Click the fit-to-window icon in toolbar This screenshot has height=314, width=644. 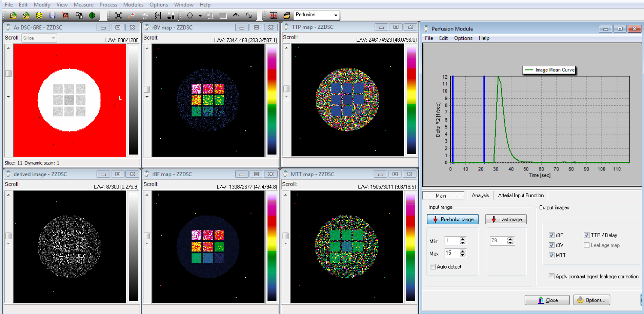pos(118,15)
